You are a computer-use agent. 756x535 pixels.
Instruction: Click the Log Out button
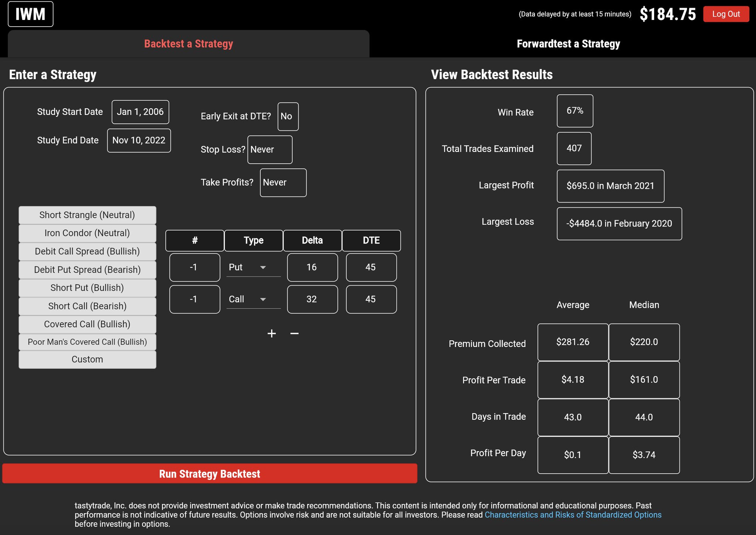pyautogui.click(x=725, y=14)
